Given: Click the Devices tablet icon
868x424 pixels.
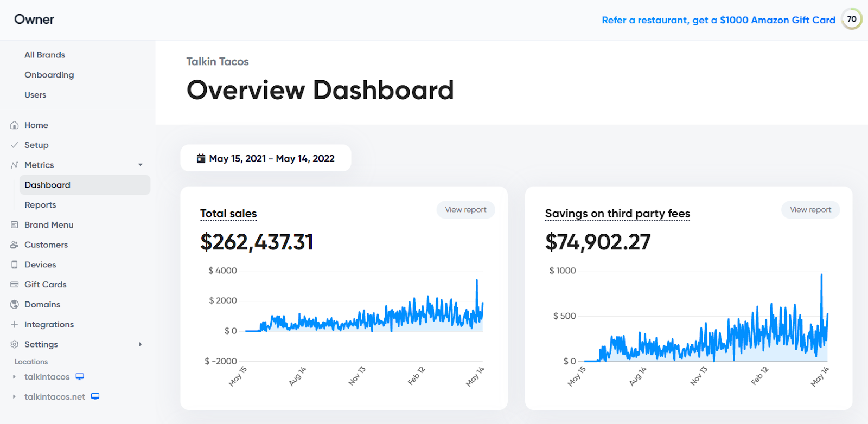Looking at the screenshot, I should [x=15, y=265].
